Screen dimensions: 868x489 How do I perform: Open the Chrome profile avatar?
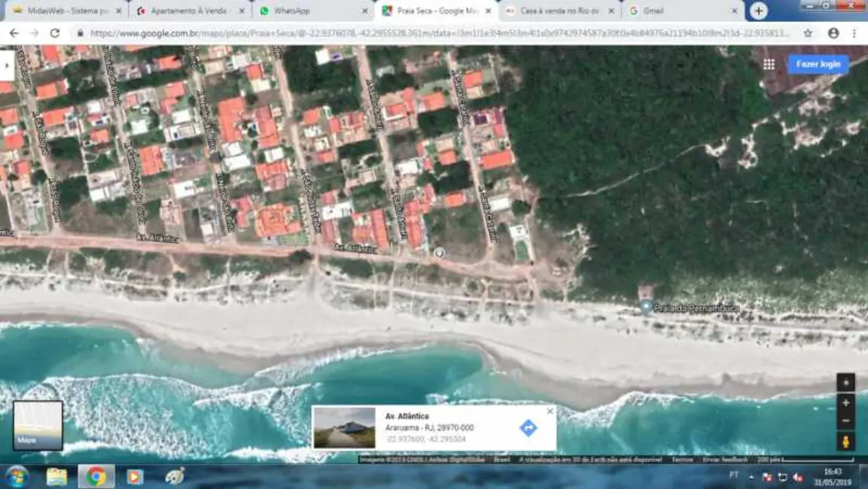pos(833,33)
